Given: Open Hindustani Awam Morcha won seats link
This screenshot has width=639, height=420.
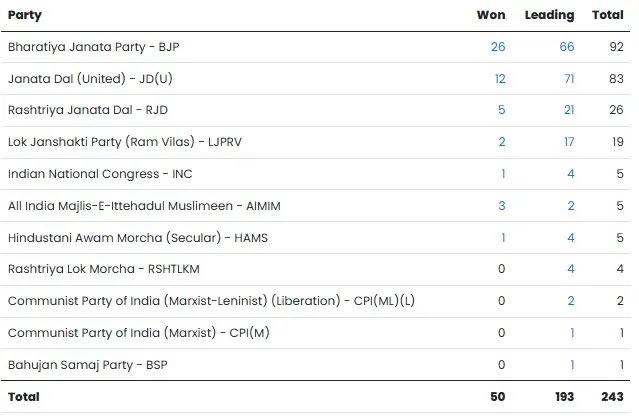Looking at the screenshot, I should pos(502,237).
